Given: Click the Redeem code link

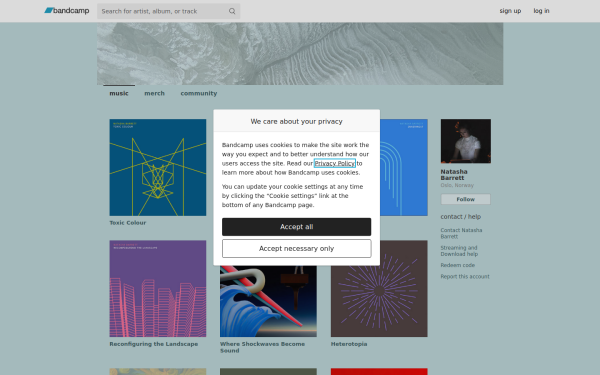Looking at the screenshot, I should [x=458, y=265].
